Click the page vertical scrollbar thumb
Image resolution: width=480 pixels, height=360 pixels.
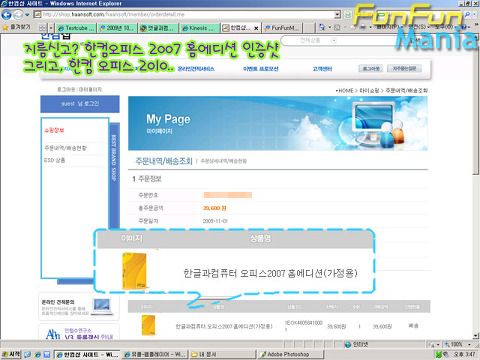(476, 107)
